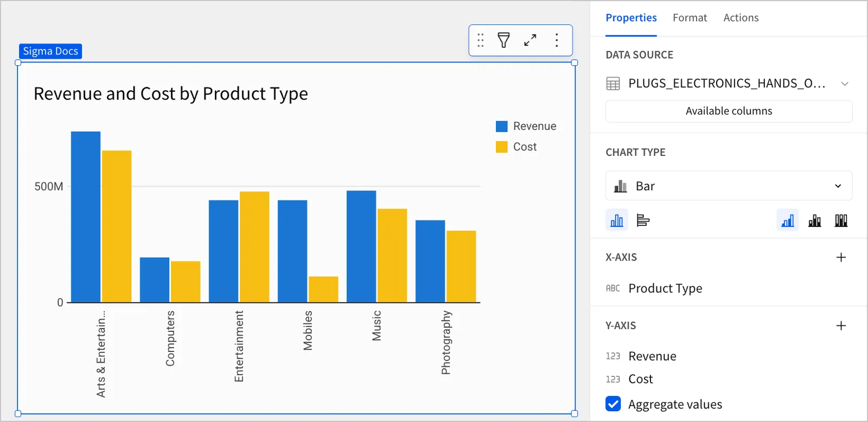The height and width of the screenshot is (422, 868).
Task: Switch to the Properties tab
Action: (x=631, y=18)
